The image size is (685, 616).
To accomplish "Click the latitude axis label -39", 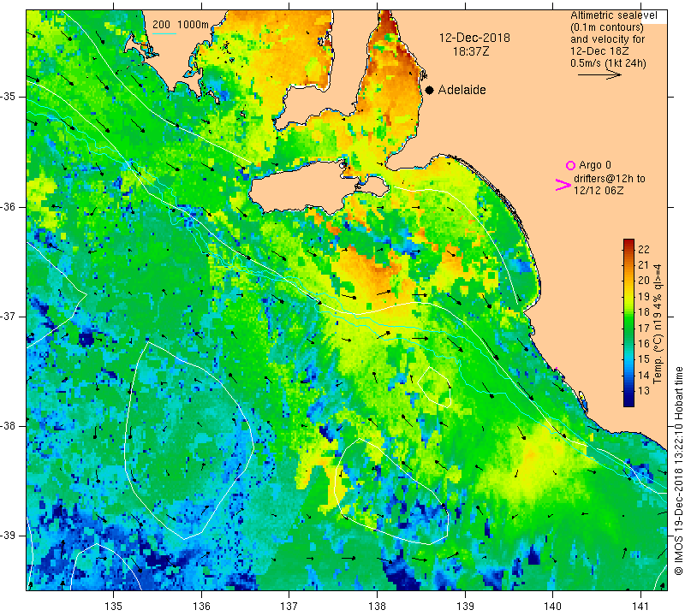I will tap(8, 536).
